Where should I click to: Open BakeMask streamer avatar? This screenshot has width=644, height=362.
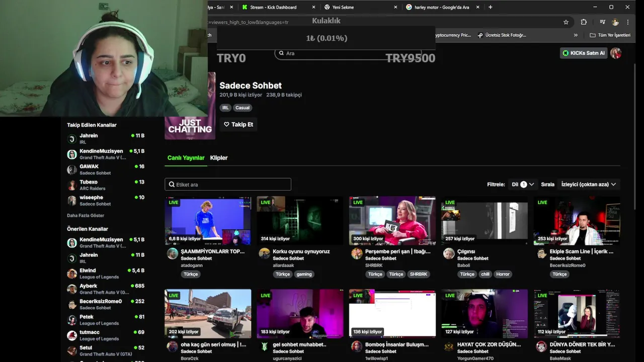[x=541, y=346]
